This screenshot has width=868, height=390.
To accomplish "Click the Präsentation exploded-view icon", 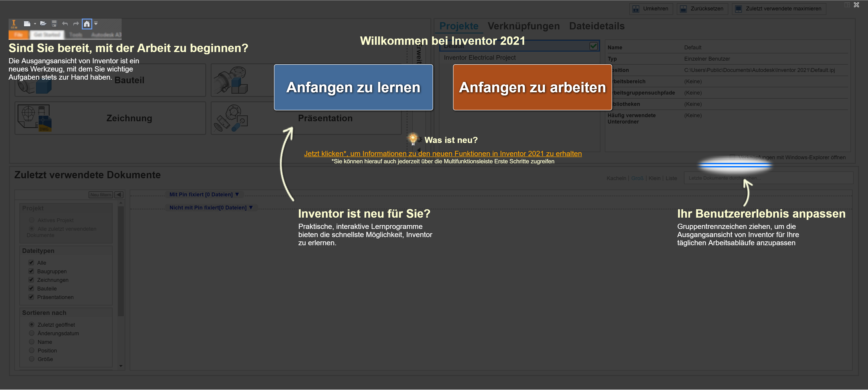I will 231,118.
